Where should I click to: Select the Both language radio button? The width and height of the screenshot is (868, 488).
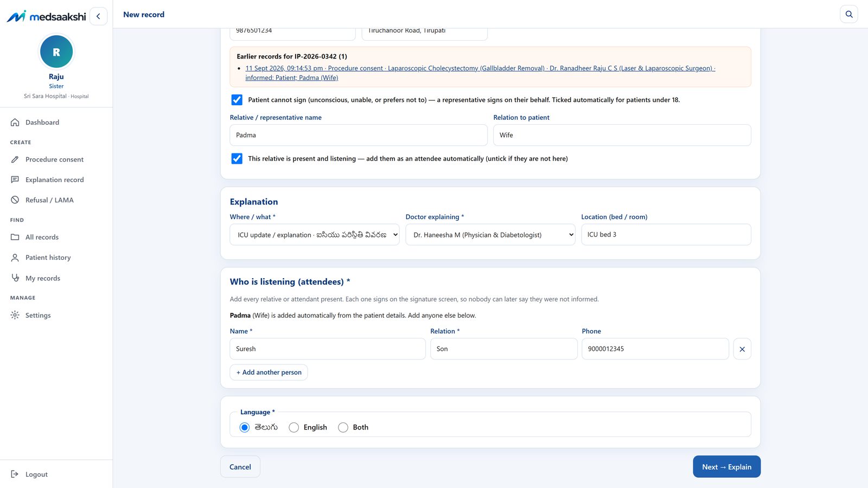tap(343, 427)
